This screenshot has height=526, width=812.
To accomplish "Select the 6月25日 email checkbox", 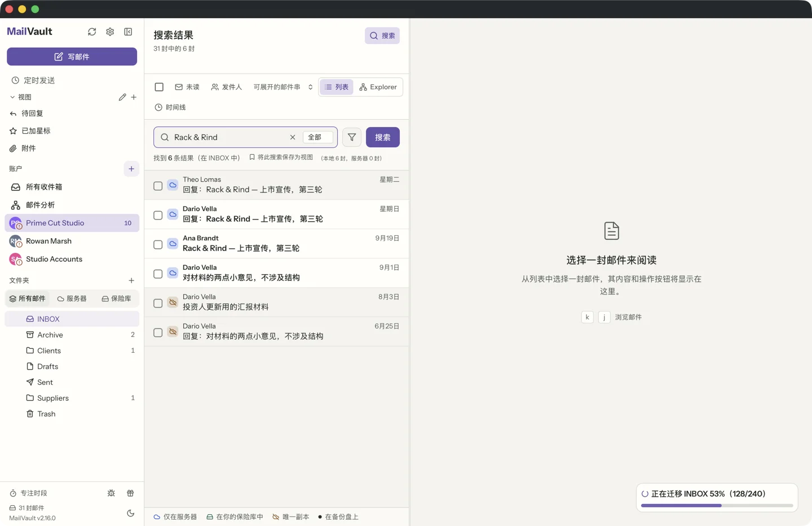I will point(158,332).
